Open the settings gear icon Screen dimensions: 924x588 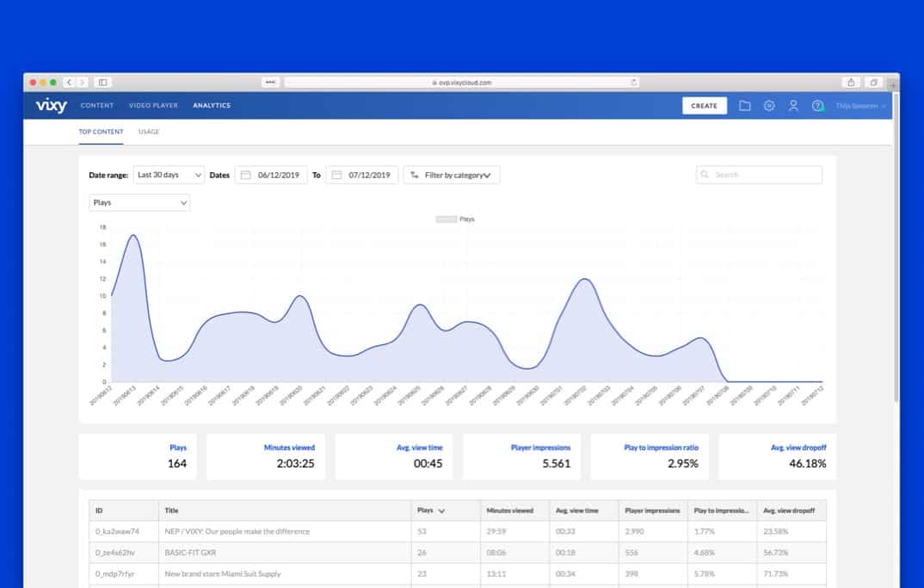point(769,106)
